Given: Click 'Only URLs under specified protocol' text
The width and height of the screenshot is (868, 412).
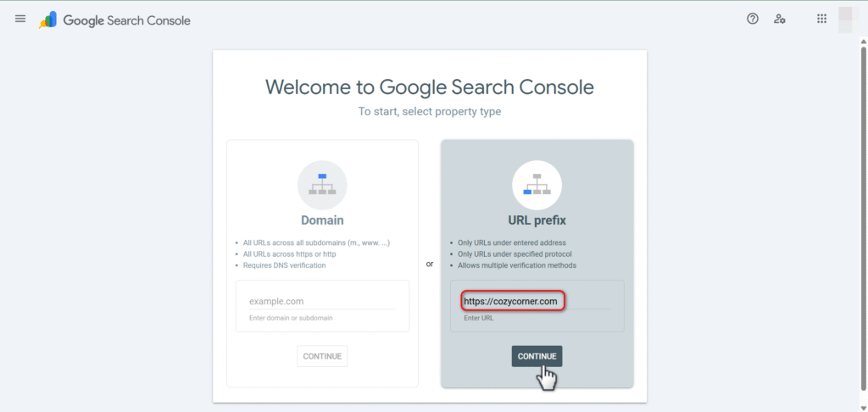Looking at the screenshot, I should click(515, 254).
